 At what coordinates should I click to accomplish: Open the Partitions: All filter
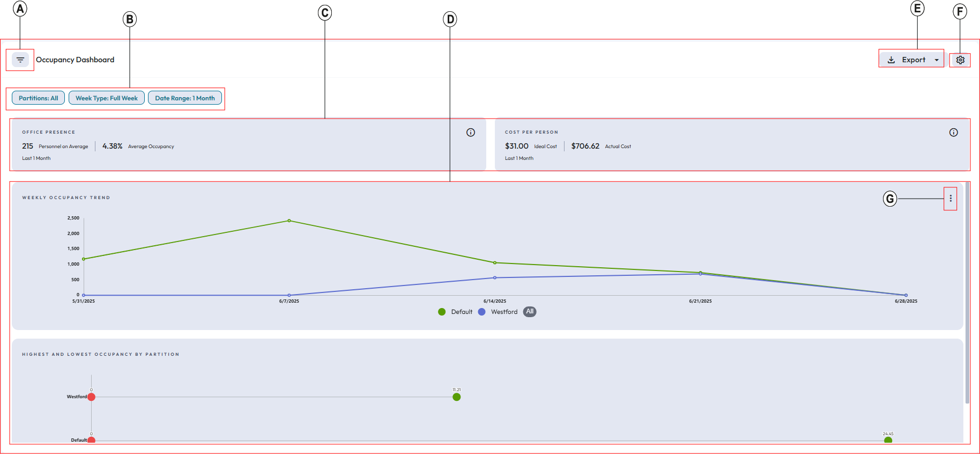tap(39, 98)
